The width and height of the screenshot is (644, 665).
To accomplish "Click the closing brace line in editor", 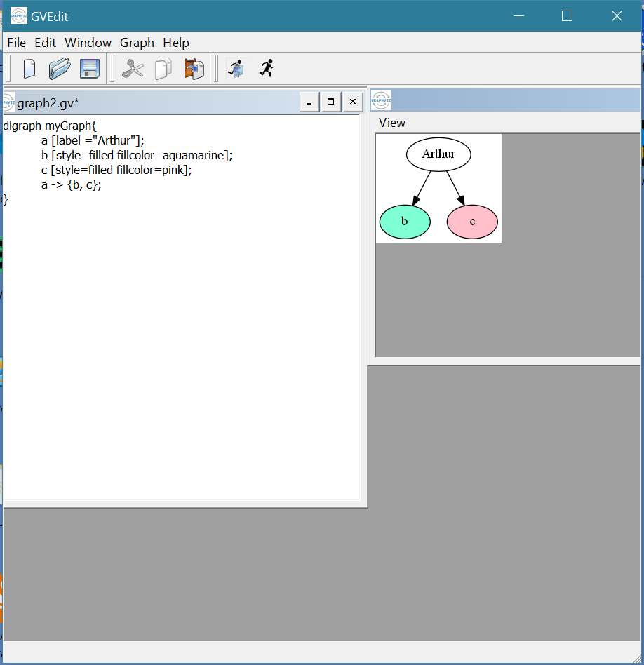I will coord(6,200).
